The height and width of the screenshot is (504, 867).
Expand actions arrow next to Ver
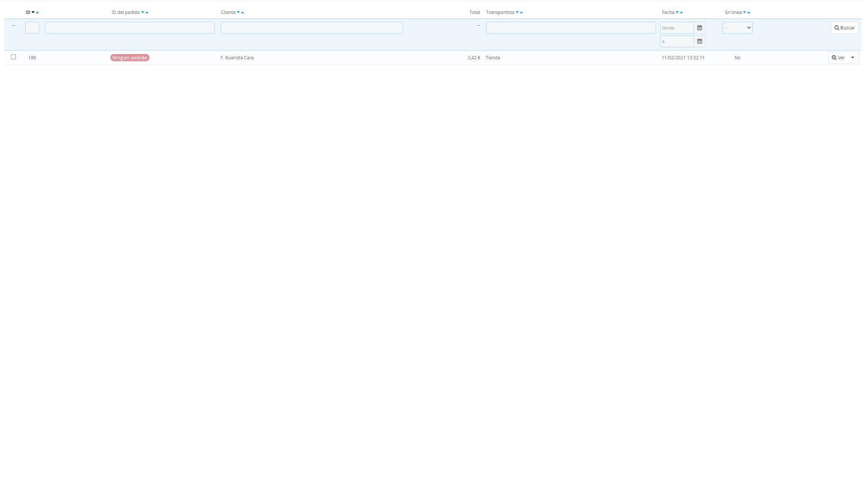tap(853, 58)
